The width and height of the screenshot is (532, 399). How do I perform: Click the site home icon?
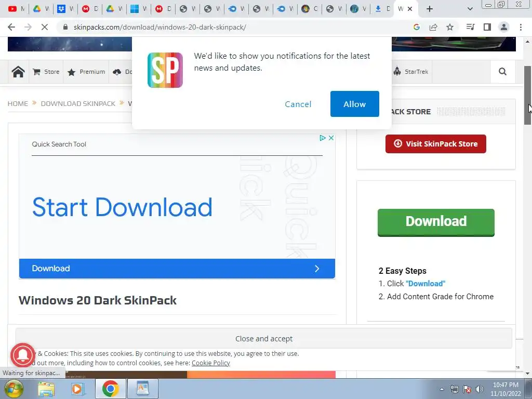click(18, 72)
